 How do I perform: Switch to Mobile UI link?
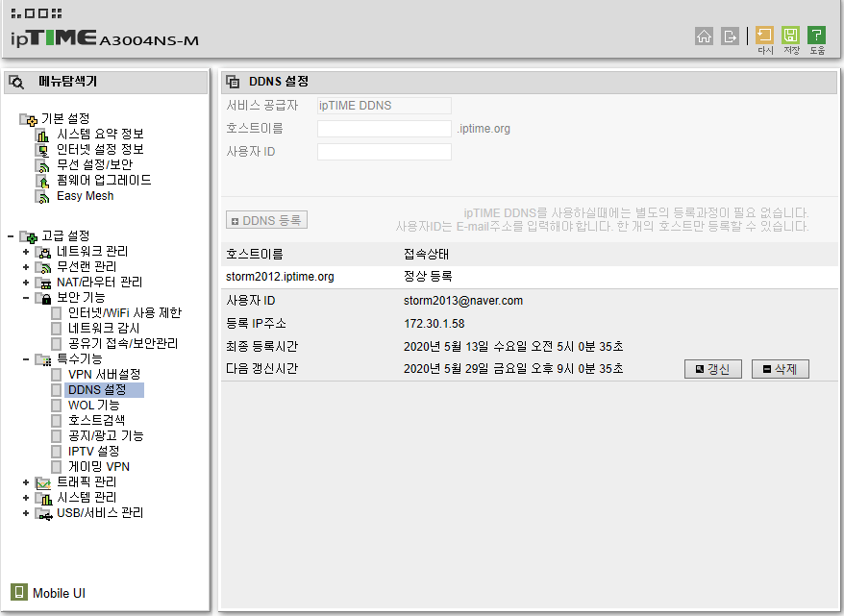[x=60, y=593]
